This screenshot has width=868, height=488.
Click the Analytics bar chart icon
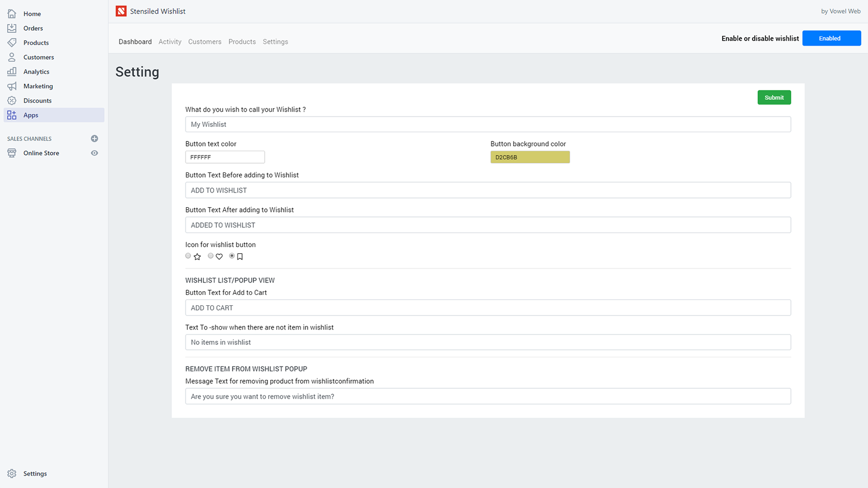11,72
